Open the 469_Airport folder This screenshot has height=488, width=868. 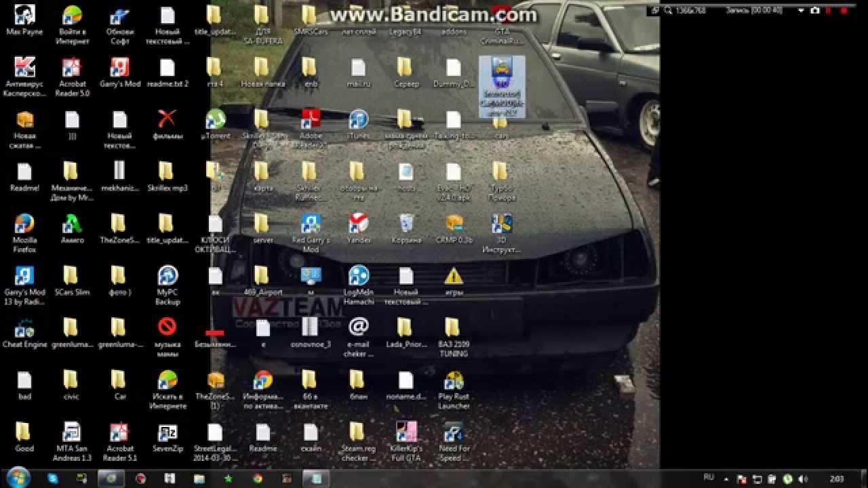[263, 281]
